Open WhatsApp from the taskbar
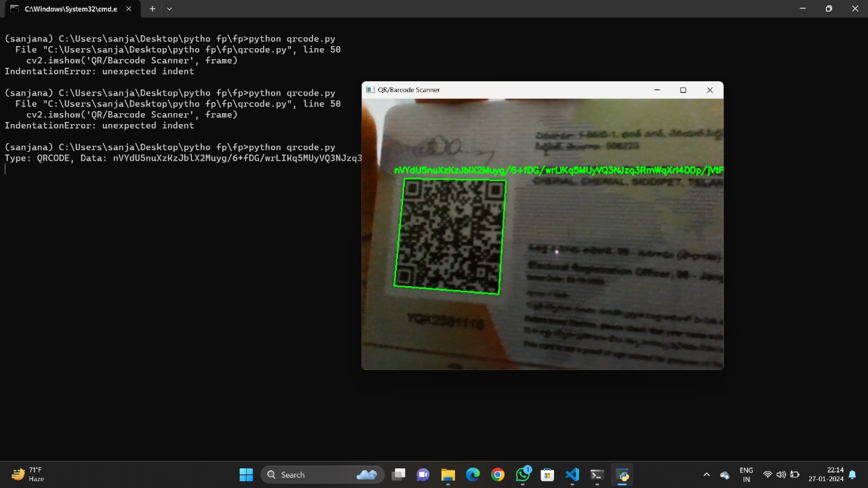This screenshot has height=488, width=868. pos(523,474)
